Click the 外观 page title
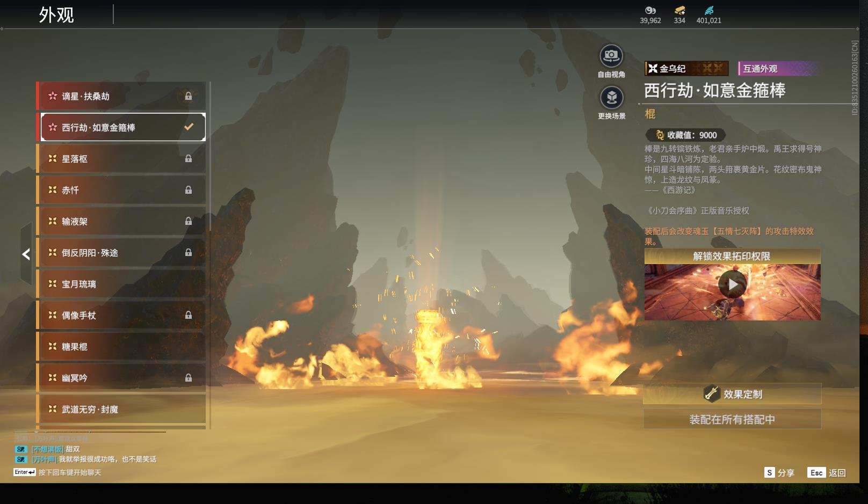This screenshot has width=868, height=504. [x=56, y=14]
